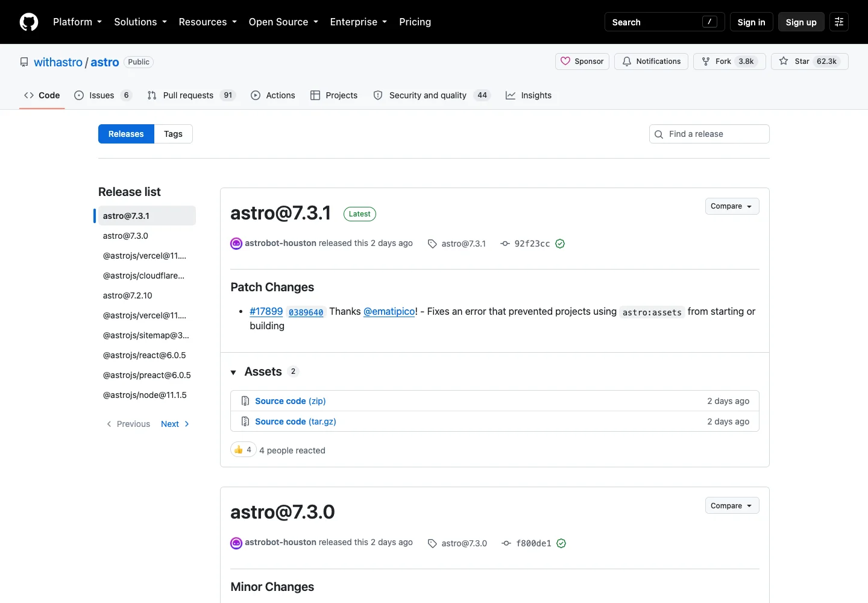
Task: Click the thumbs up reaction with 4
Action: (x=244, y=450)
